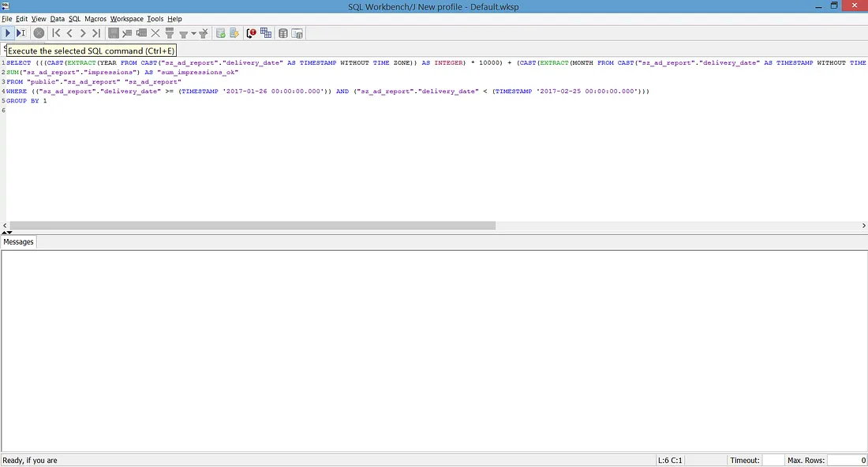Open the Macros menu
This screenshot has width=868, height=467.
point(95,19)
